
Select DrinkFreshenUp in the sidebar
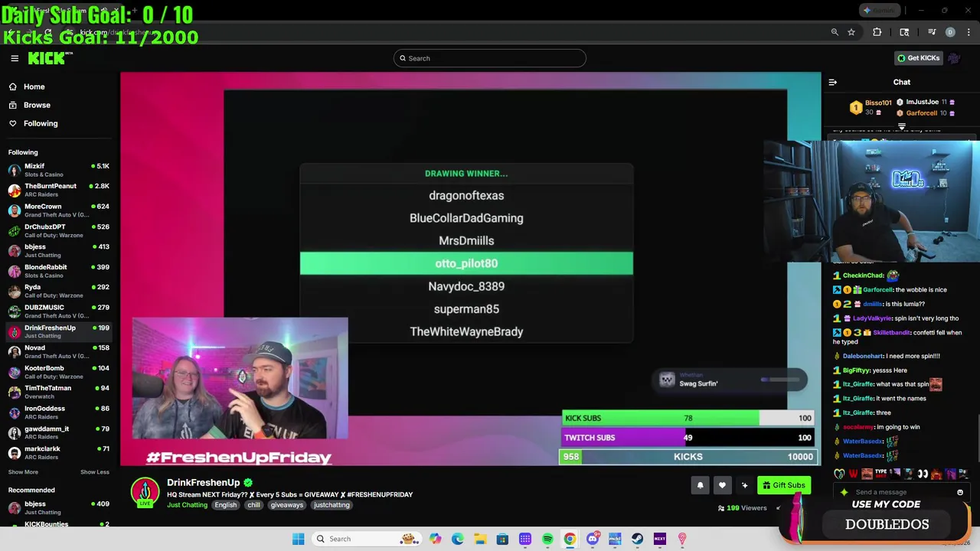tap(59, 331)
